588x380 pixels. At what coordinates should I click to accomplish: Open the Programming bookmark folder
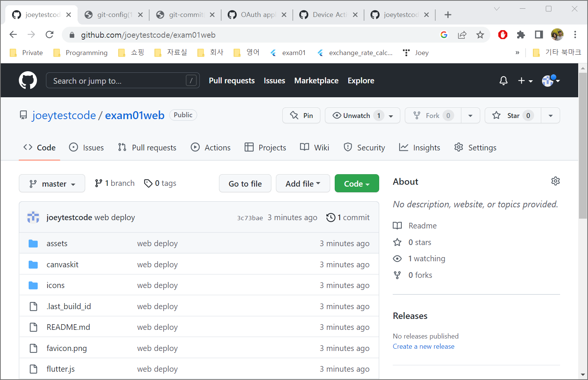81,53
